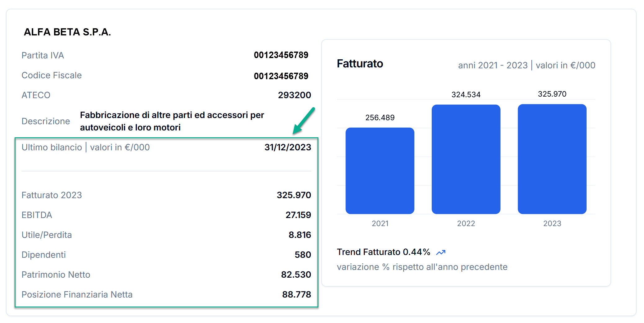
Task: Click the EBITDA label
Action: 37,215
